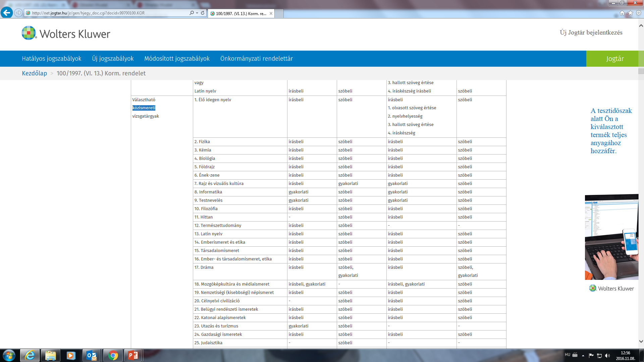644x362 pixels.
Task: Open Outlook from the taskbar
Action: click(92, 355)
